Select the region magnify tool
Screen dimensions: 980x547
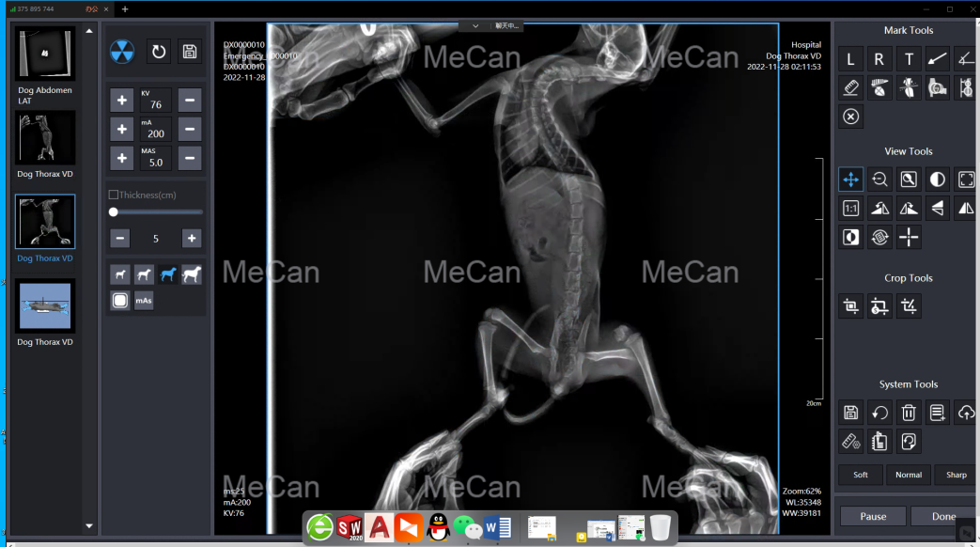coord(909,180)
